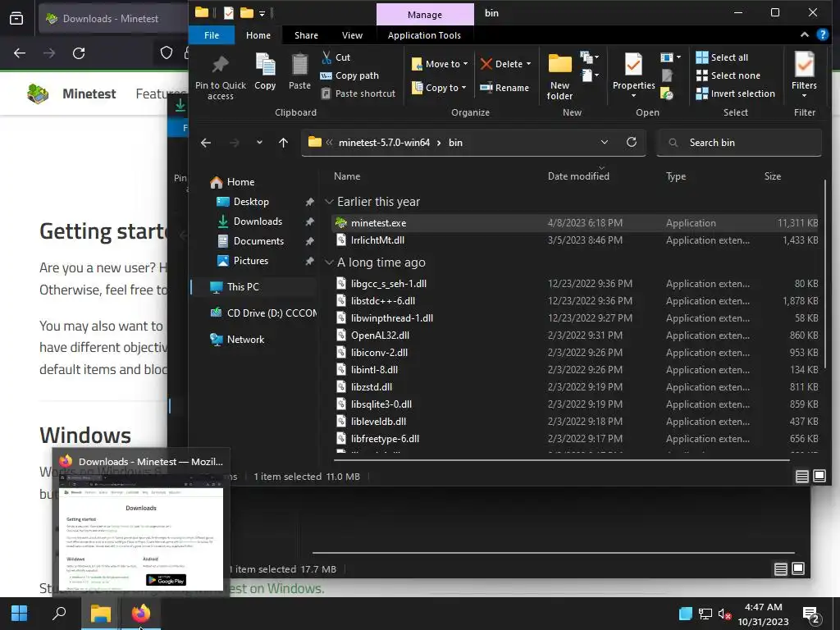Click Firefox shield tracking protection icon
The width and height of the screenshot is (840, 630).
167,52
